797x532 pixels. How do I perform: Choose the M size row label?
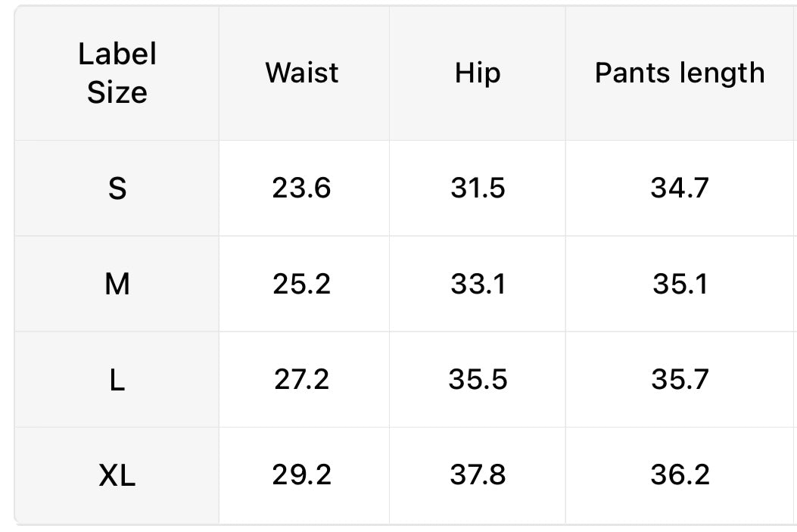click(x=117, y=284)
